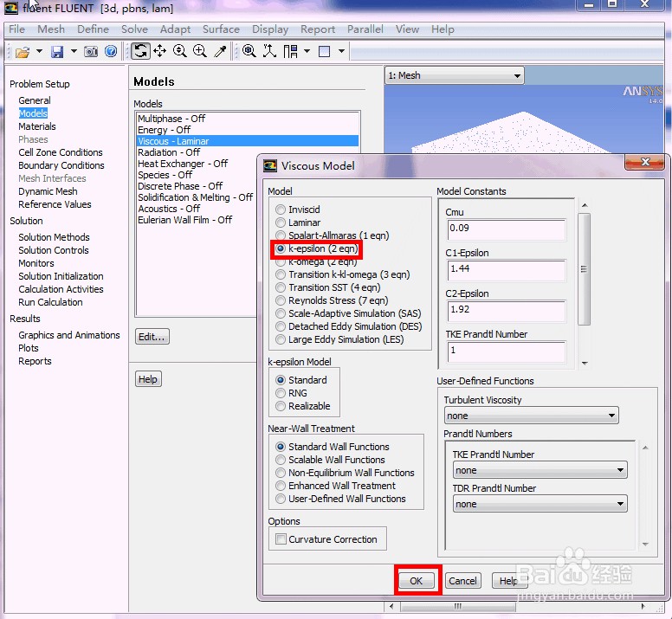Screen dimensions: 672x619
Task: Click the Edit... button under Models
Action: (x=152, y=337)
